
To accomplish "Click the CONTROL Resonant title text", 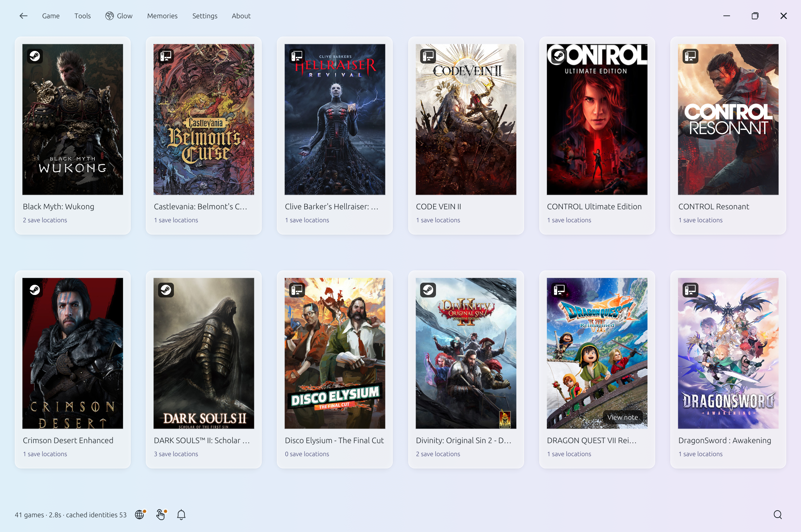I will pos(714,206).
